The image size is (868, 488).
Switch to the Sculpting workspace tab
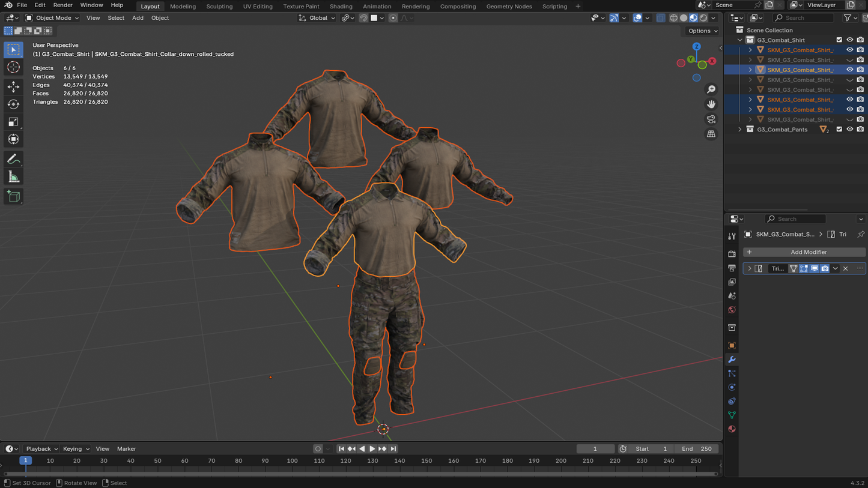(x=219, y=7)
